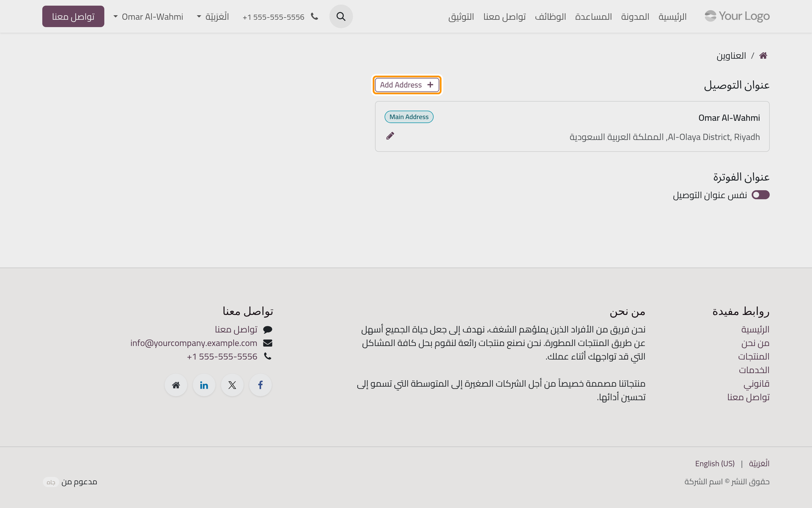Open footer link من نحن under روابط مفيدة
The height and width of the screenshot is (508, 812).
coord(755,343)
